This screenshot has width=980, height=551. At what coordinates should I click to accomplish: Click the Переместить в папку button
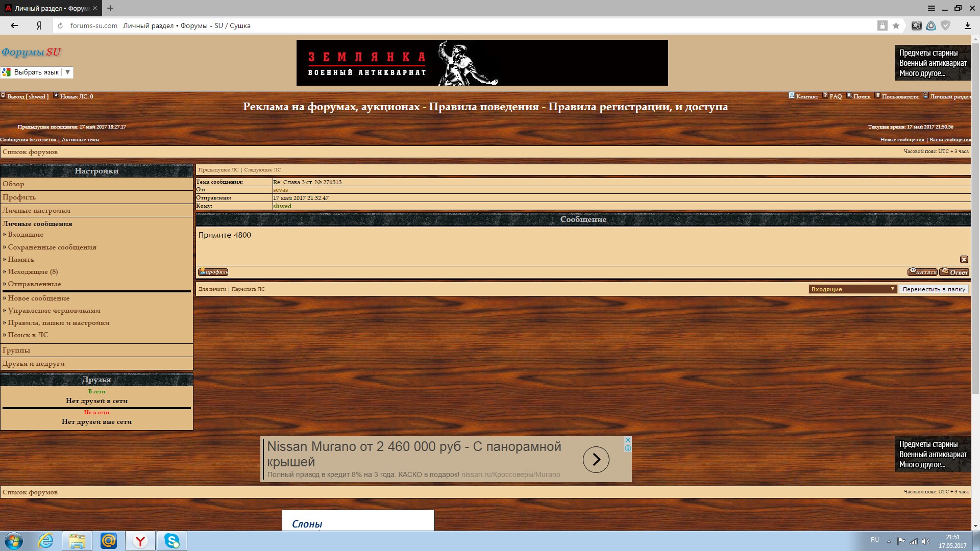[934, 289]
